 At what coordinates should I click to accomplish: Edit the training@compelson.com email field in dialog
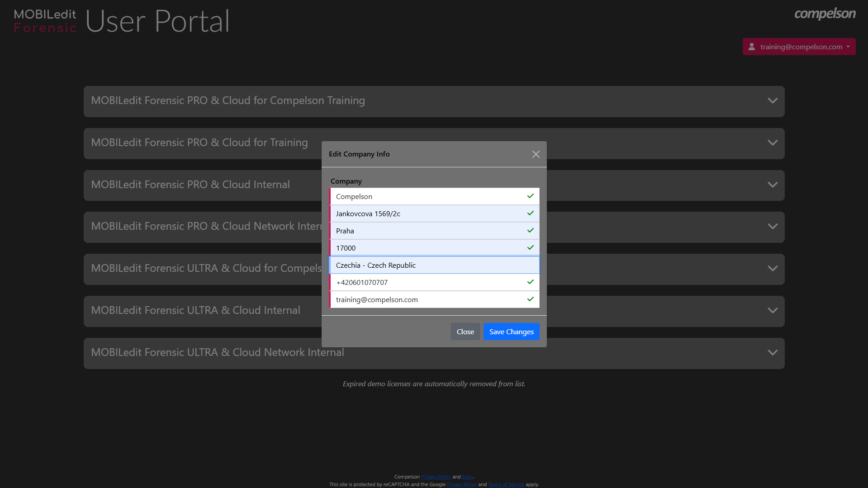(434, 299)
